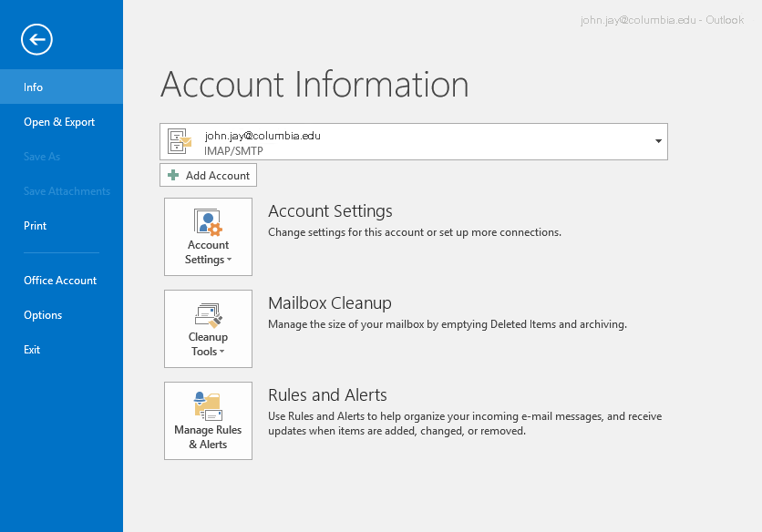Click the greyed-out Save Attachments item

67,191
